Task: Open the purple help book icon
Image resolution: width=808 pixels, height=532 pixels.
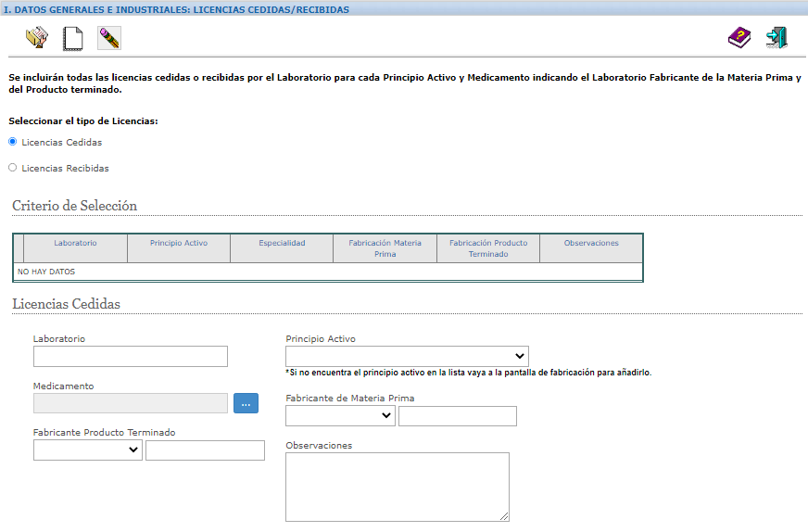Action: pos(739,38)
